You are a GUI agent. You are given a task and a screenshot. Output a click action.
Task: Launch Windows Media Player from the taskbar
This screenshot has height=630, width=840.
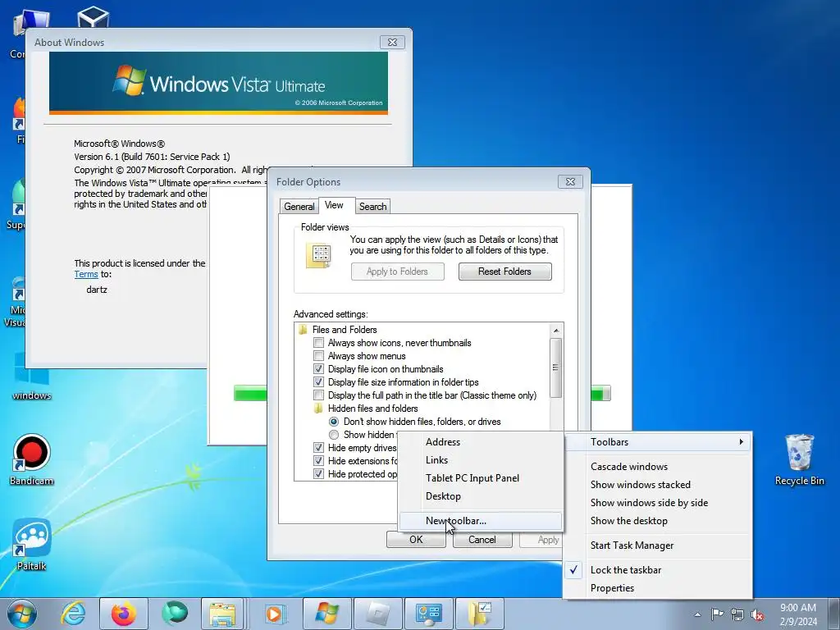pos(276,614)
